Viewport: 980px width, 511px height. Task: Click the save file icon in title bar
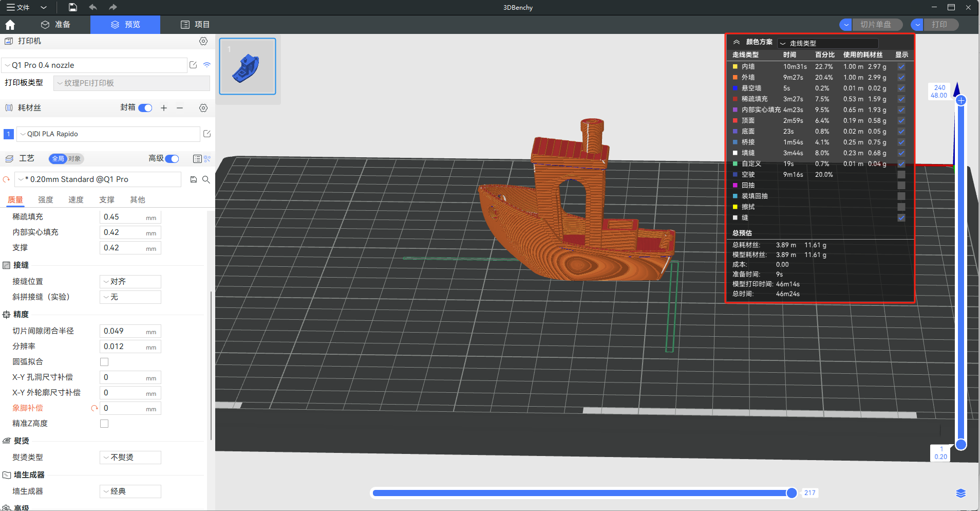pos(73,7)
